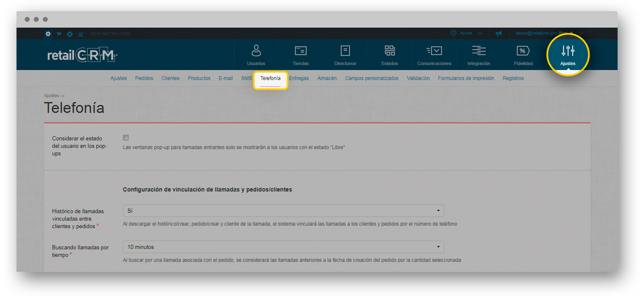This screenshot has height=299, width=644.
Task: Click the 'Histórico de llamadas vinculadas' label
Action: (x=78, y=218)
